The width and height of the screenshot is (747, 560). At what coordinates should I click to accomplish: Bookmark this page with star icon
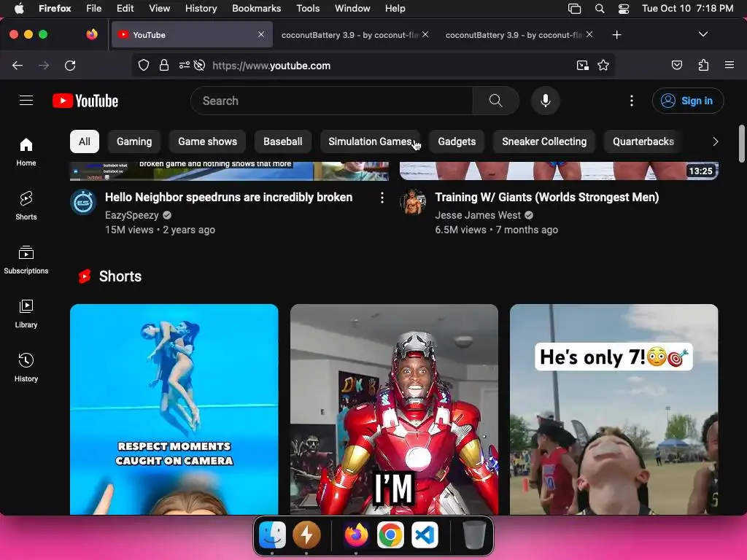tap(603, 65)
